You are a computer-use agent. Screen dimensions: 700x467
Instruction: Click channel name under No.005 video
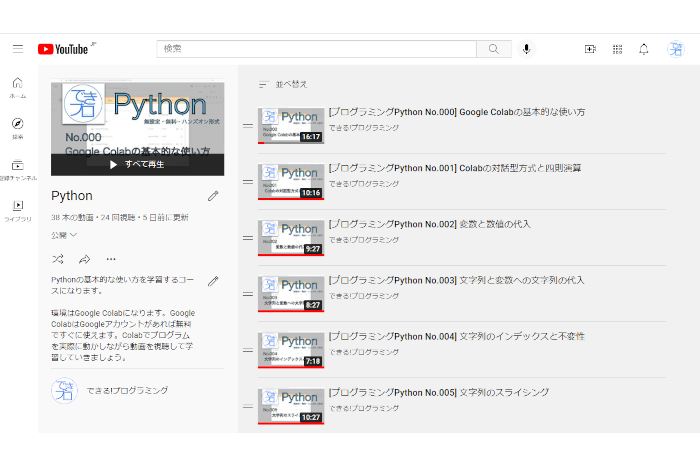364,408
